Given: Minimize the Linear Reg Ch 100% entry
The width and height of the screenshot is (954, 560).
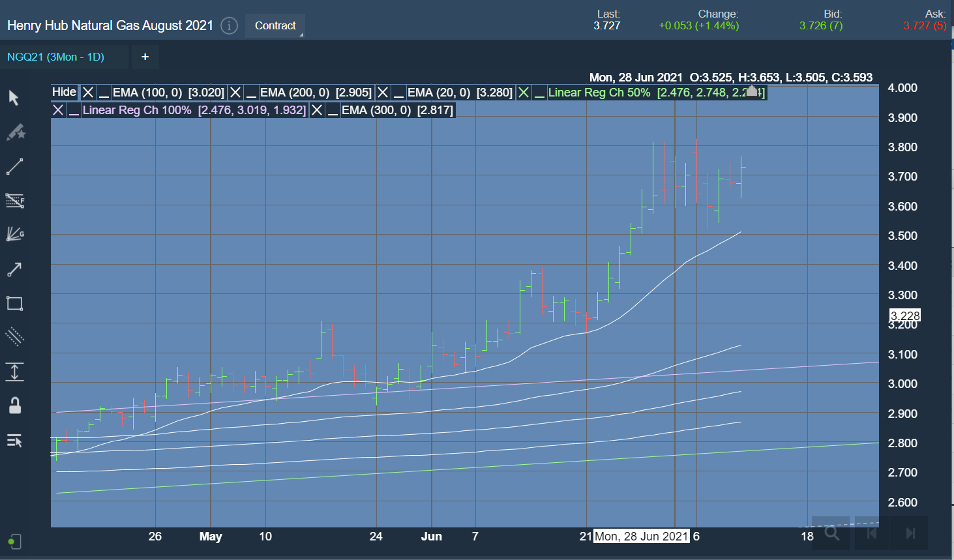Looking at the screenshot, I should click(x=74, y=110).
